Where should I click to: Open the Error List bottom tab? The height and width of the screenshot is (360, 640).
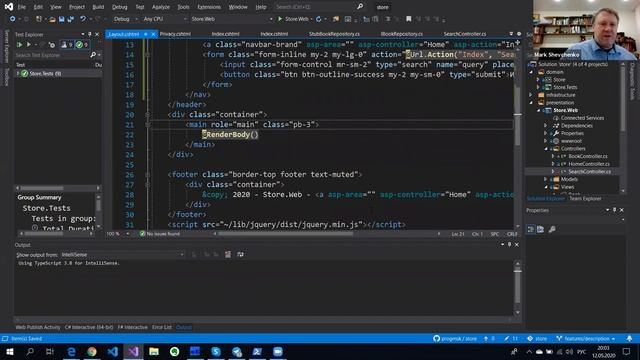click(x=162, y=327)
